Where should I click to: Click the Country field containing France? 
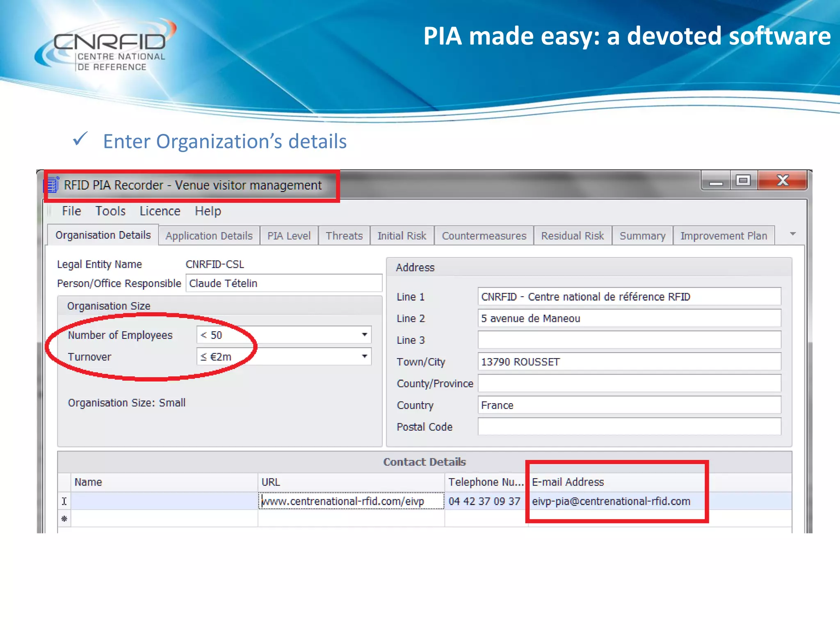click(629, 405)
